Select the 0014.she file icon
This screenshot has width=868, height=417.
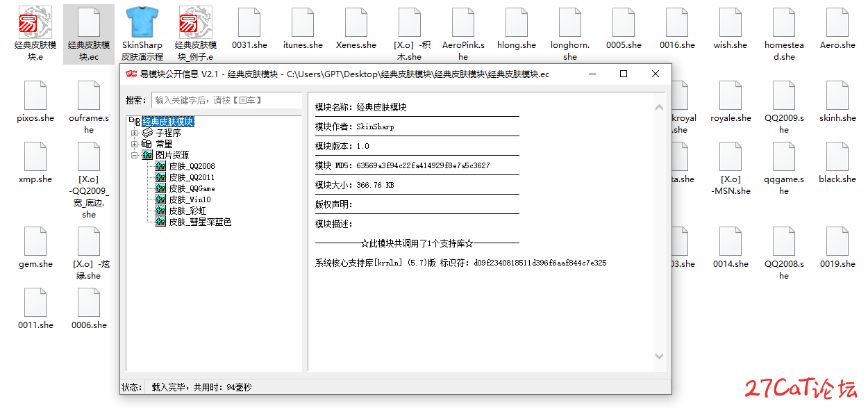click(731, 242)
